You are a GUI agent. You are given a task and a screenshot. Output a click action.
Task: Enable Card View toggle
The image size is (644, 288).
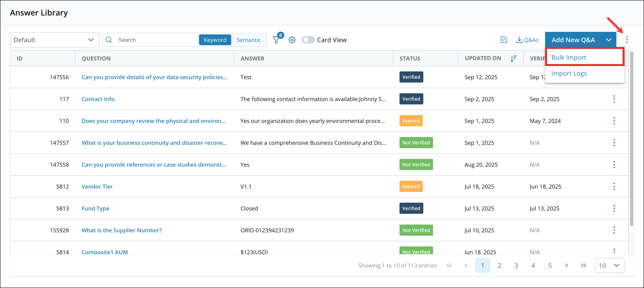tap(308, 40)
